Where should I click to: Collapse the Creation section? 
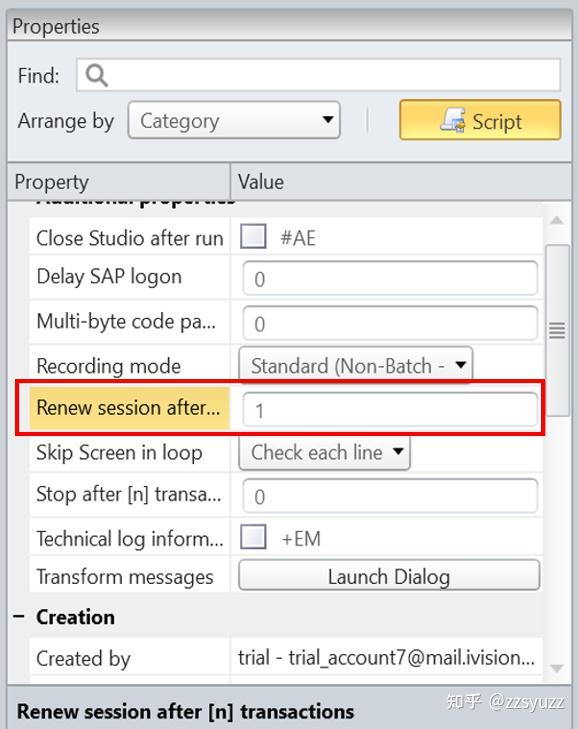pos(19,617)
